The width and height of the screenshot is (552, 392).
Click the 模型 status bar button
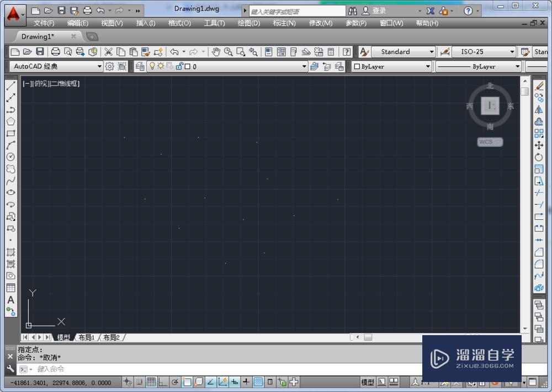point(368,382)
